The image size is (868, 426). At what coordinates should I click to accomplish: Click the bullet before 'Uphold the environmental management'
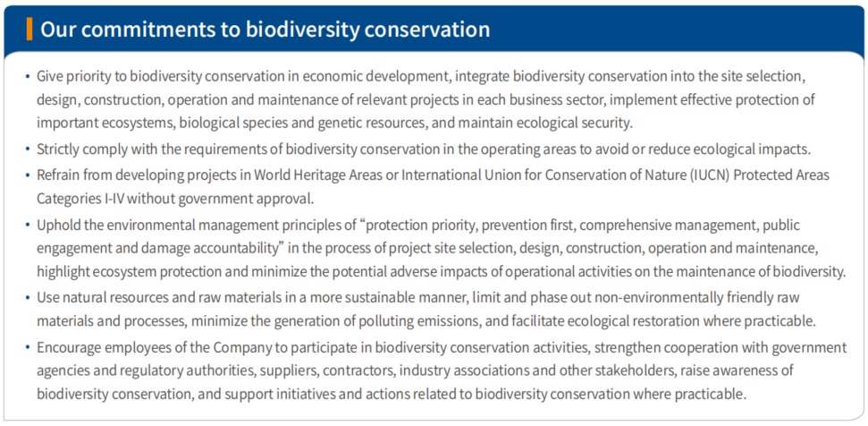point(28,226)
